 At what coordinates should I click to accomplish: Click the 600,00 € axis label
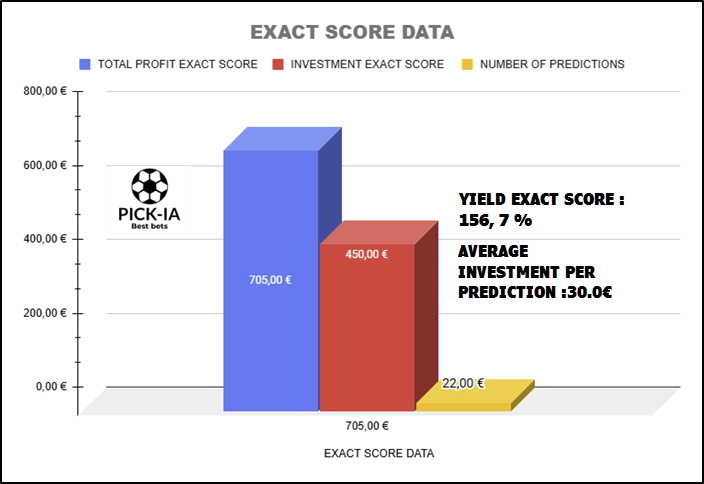[45, 165]
